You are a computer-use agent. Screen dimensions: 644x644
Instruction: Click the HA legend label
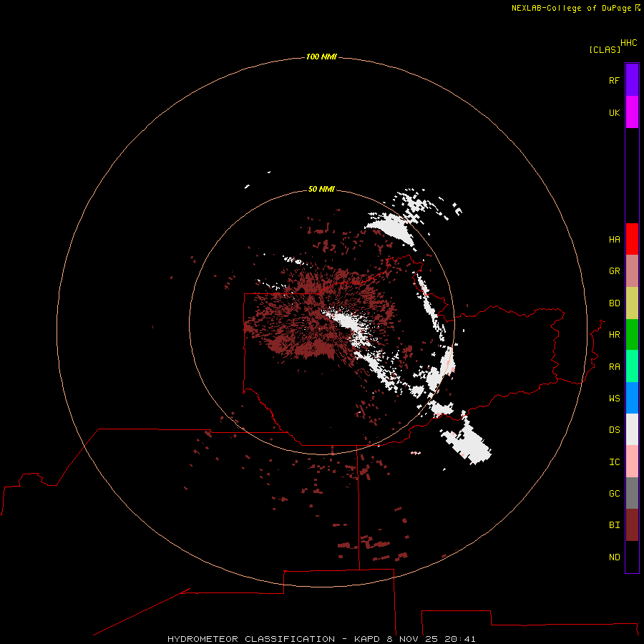pos(614,240)
